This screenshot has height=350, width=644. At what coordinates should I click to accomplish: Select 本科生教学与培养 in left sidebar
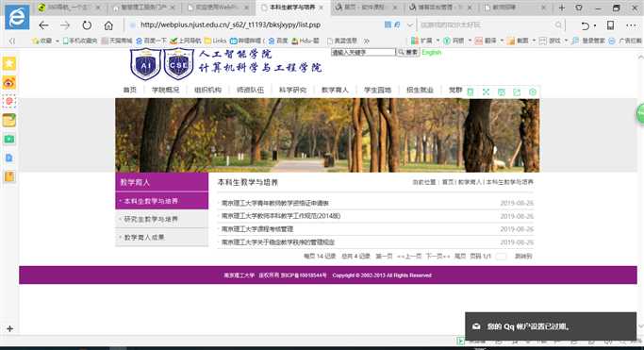(x=162, y=201)
